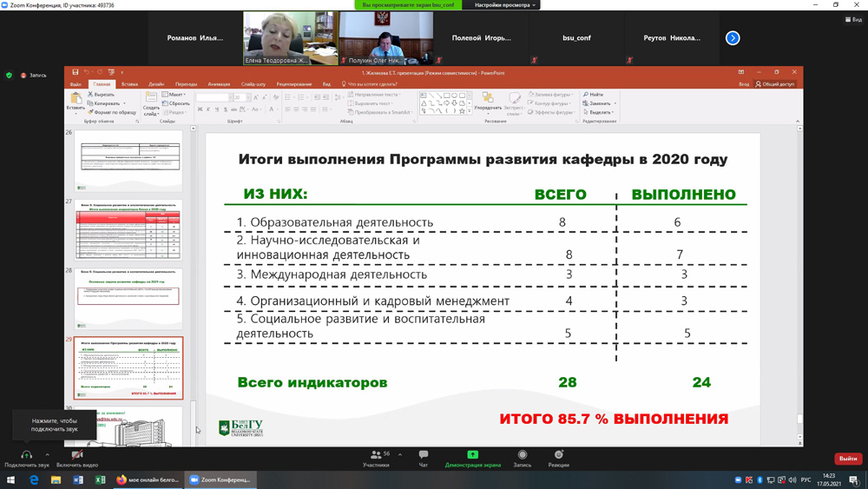Screen dimensions: 868x489
Task: Click the Копировать button
Action: (x=103, y=103)
